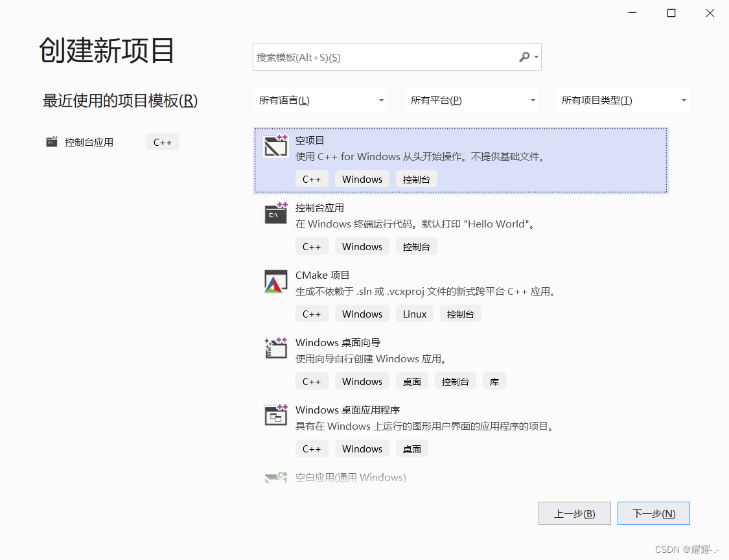This screenshot has height=560, width=729.
Task: Go to next step with 下一步(N)
Action: (x=654, y=513)
